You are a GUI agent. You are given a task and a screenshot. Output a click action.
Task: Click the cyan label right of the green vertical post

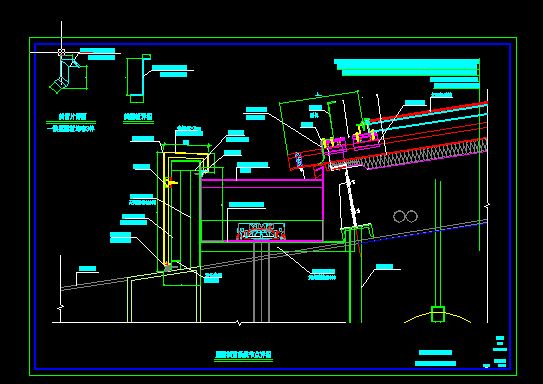point(384,267)
